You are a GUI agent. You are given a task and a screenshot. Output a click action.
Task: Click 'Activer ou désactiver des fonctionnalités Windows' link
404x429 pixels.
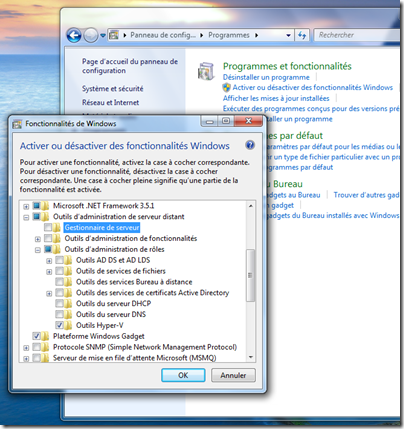(312, 88)
